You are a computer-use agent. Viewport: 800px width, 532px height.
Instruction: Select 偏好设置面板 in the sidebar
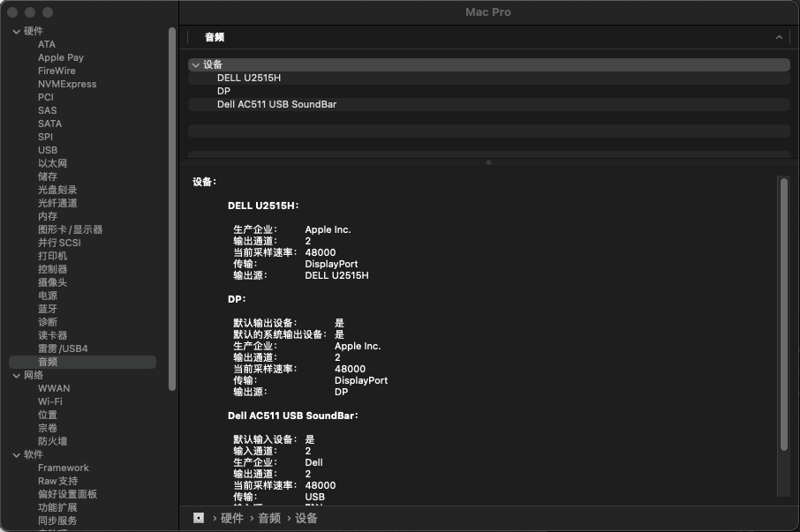tap(67, 495)
